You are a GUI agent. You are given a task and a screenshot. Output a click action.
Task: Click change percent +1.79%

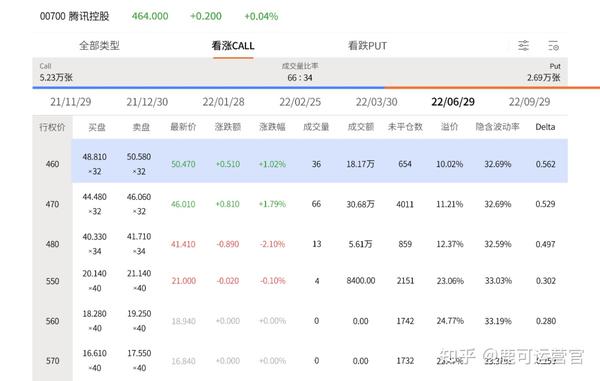(272, 204)
